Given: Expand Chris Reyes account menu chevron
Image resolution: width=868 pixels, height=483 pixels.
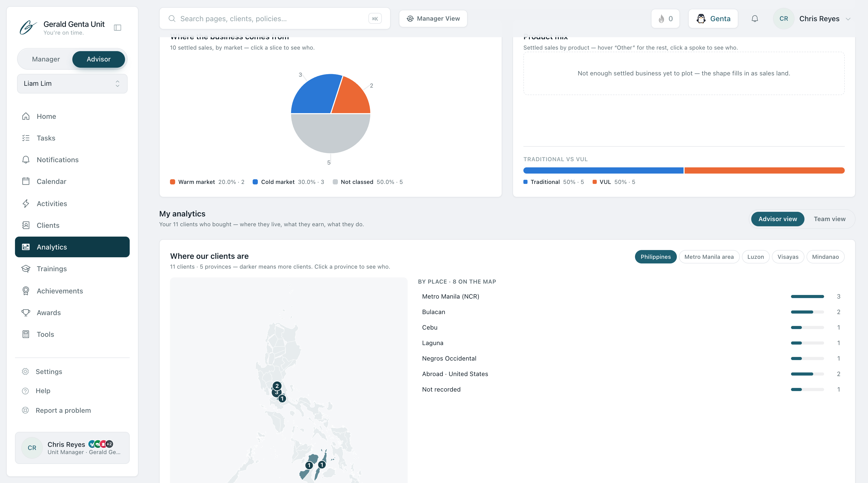Looking at the screenshot, I should [848, 19].
